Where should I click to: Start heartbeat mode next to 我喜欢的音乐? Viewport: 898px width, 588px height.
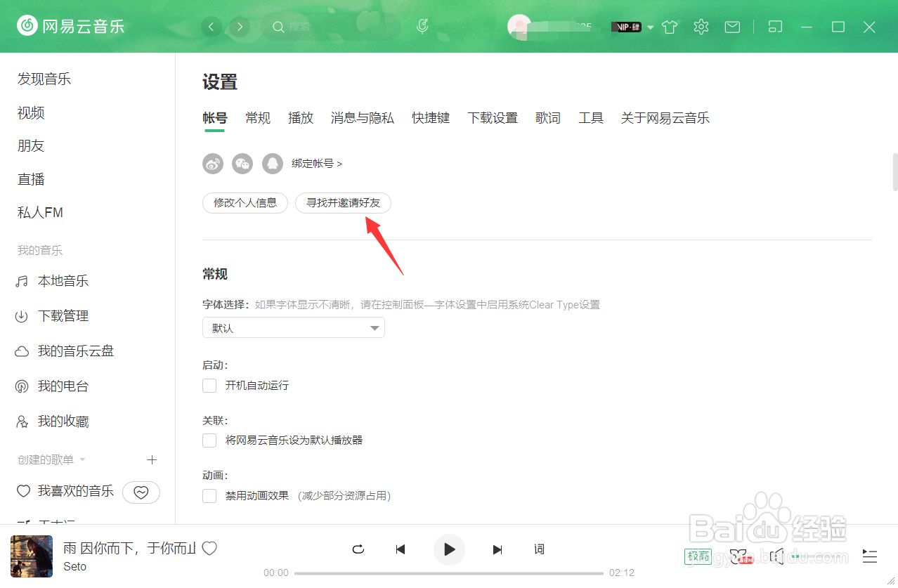coord(141,492)
